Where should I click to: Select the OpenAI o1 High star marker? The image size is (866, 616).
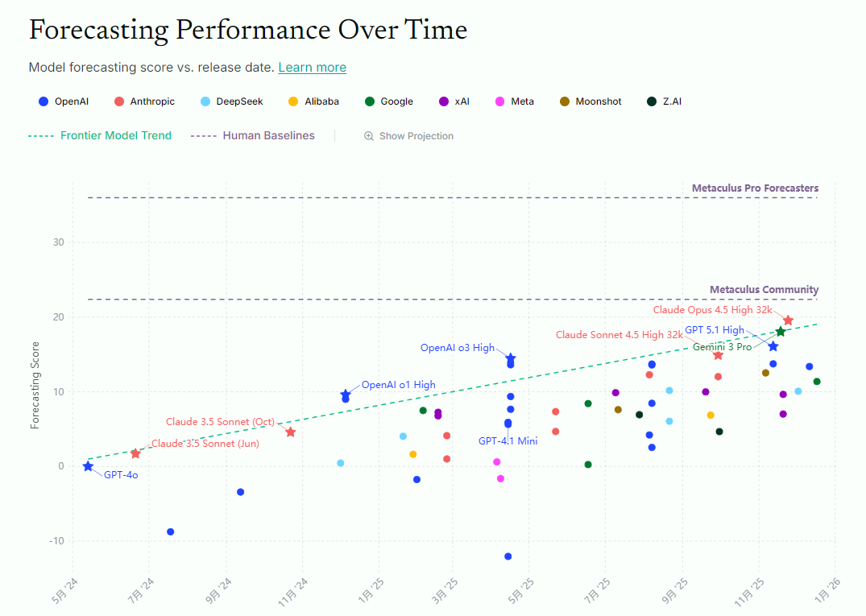pyautogui.click(x=346, y=395)
